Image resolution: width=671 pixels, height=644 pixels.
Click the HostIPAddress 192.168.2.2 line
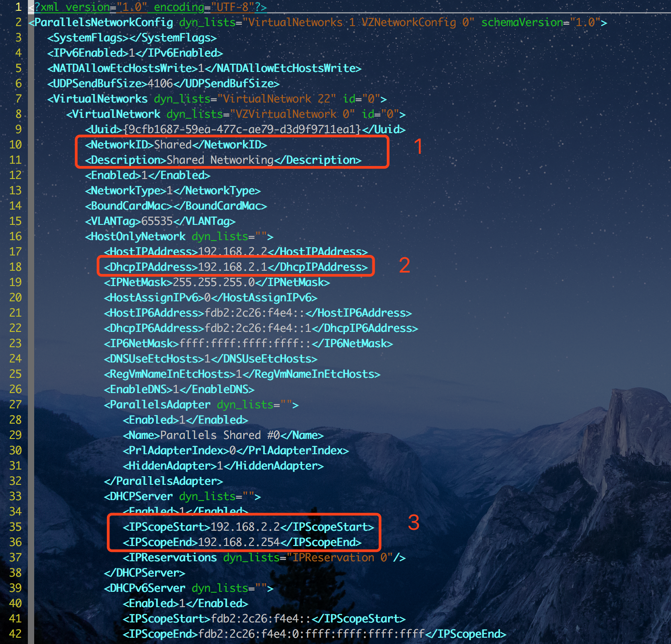tap(236, 252)
